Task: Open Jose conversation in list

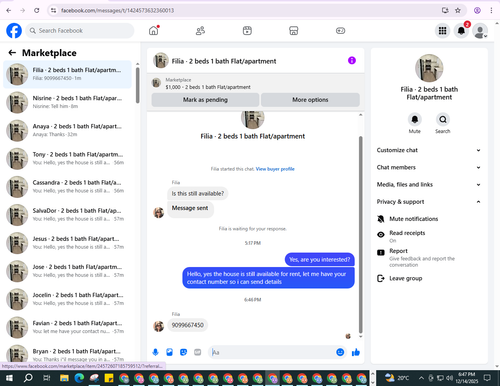Action: [x=67, y=271]
